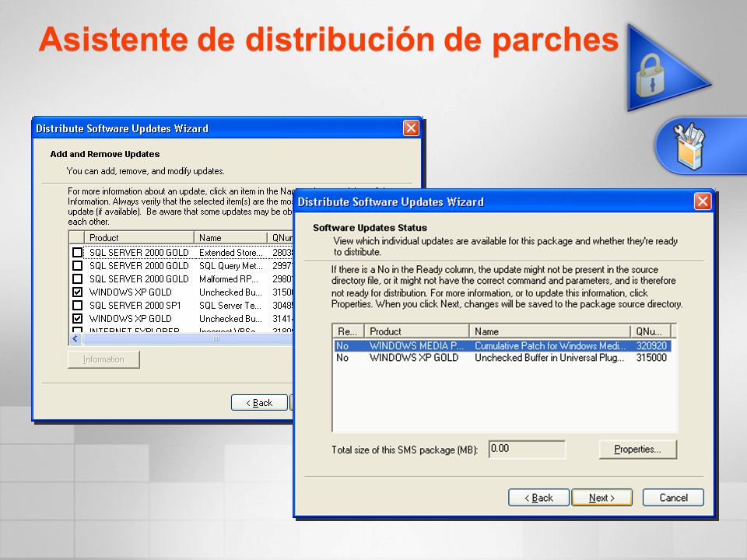Sort by Name column in rear wizard
747x560 pixels.
coord(230,237)
